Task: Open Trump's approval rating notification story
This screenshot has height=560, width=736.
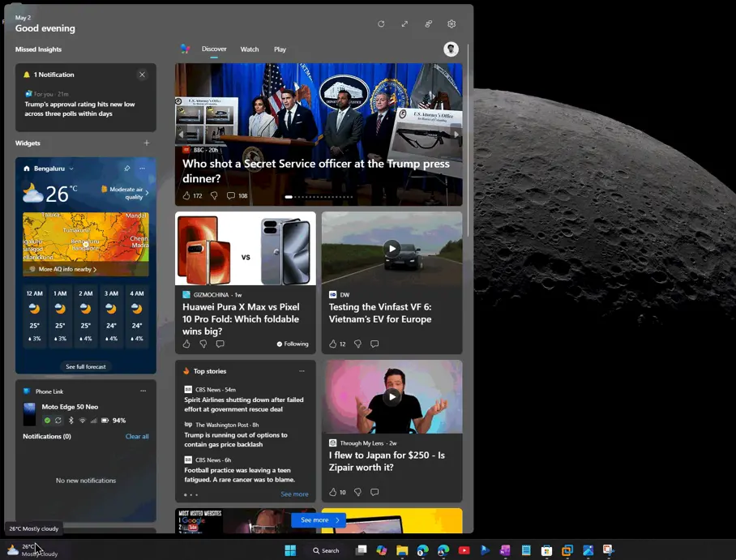Action: (x=79, y=109)
